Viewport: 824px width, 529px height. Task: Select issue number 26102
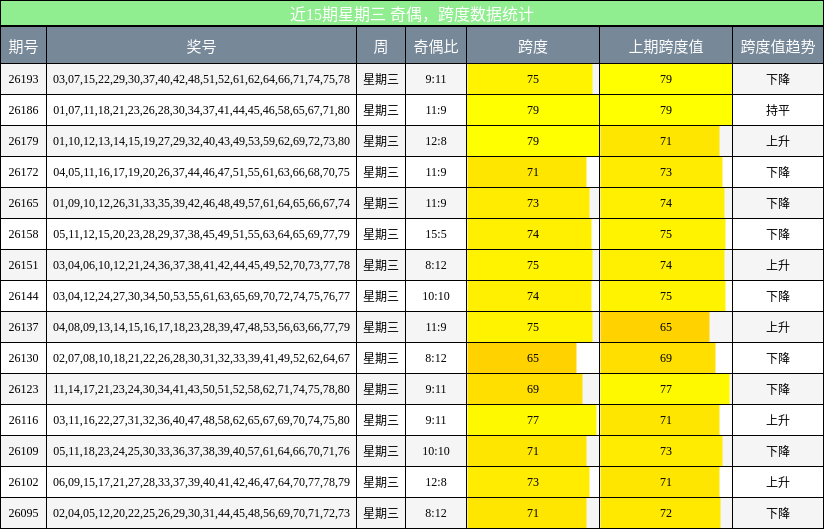pyautogui.click(x=24, y=482)
